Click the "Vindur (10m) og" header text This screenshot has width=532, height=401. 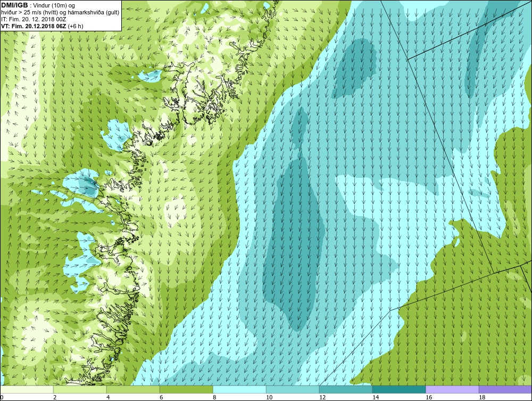coord(55,6)
